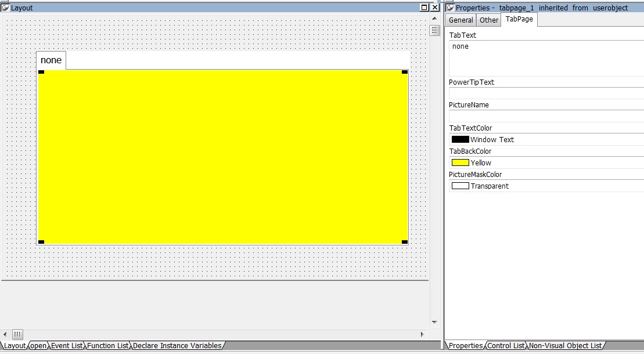Open the TabTextColor dropdown showing Window Text
Screen dimensions: 644x354
(x=546, y=139)
